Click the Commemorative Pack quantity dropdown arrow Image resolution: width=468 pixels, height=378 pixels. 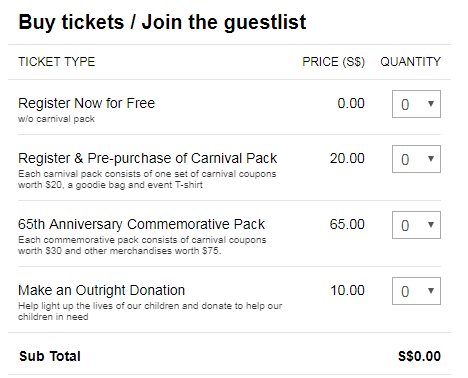click(x=431, y=225)
